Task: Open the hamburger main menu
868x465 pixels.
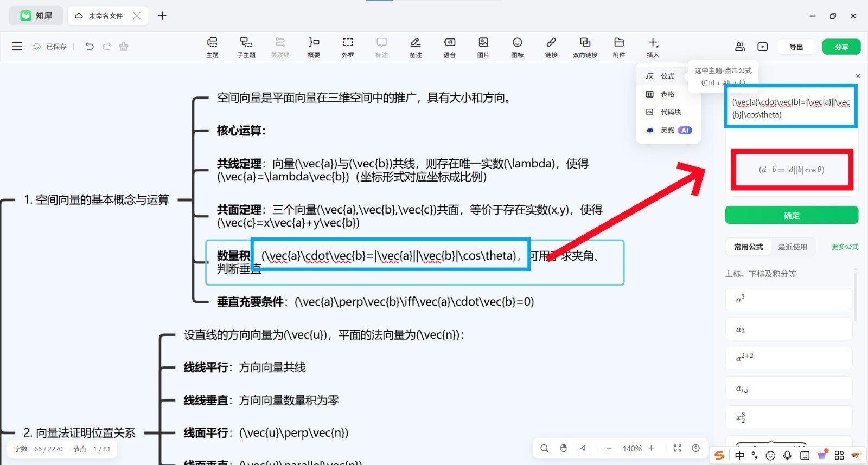Action: click(17, 47)
